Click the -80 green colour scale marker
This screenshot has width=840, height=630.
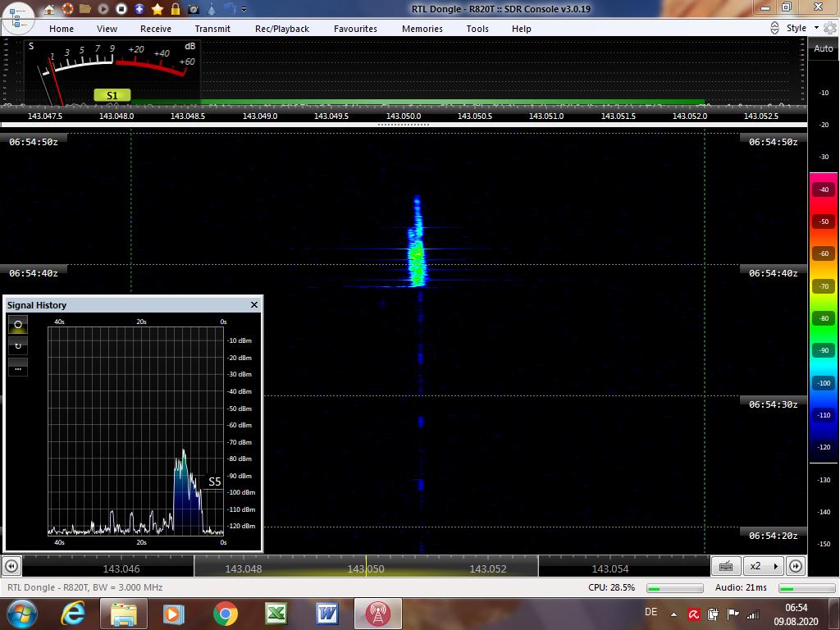click(824, 318)
